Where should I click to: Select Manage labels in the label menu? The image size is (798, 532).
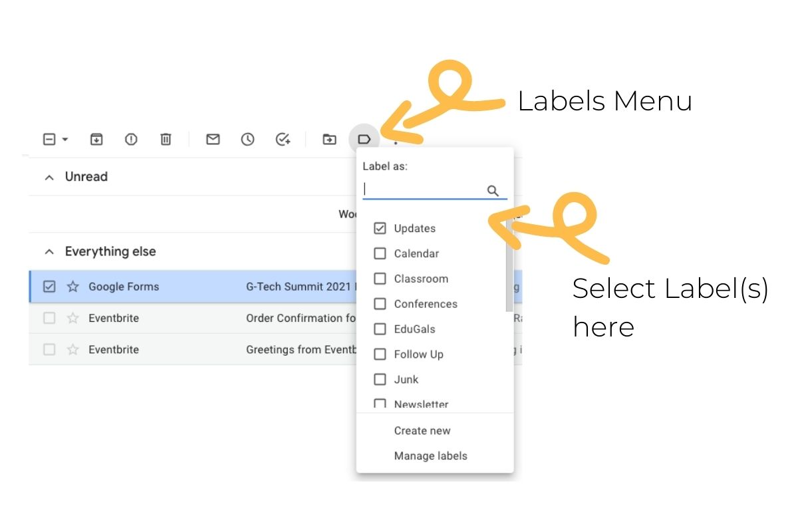(x=430, y=456)
